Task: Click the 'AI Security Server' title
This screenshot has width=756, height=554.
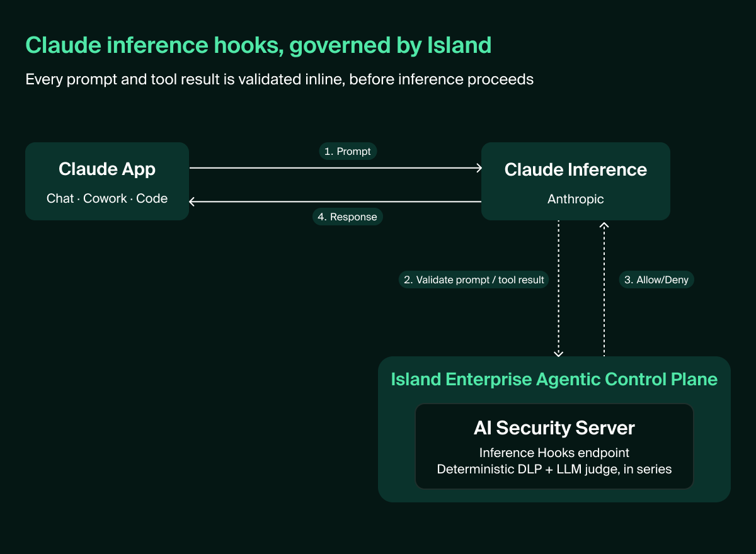Action: 554,428
